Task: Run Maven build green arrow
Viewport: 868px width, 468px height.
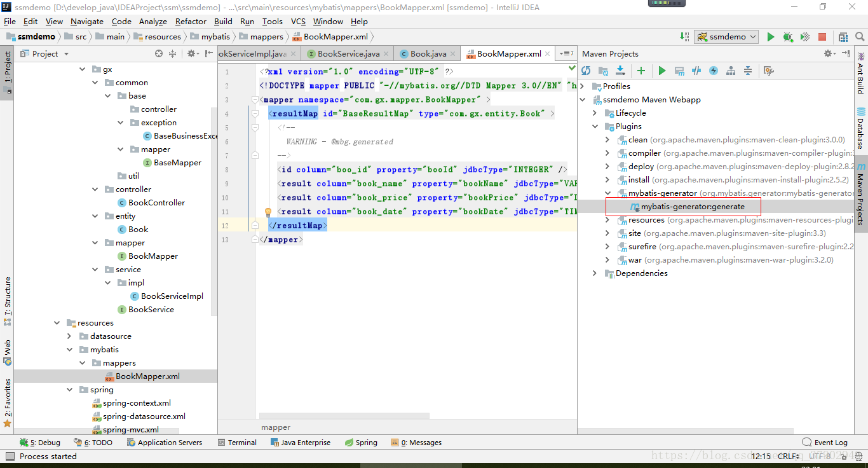Action: coord(662,71)
